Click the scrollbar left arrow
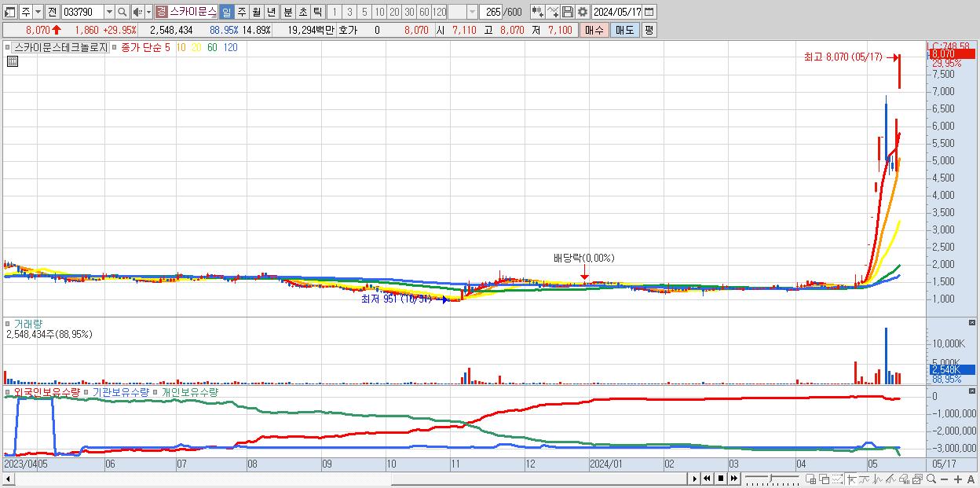 (9, 479)
